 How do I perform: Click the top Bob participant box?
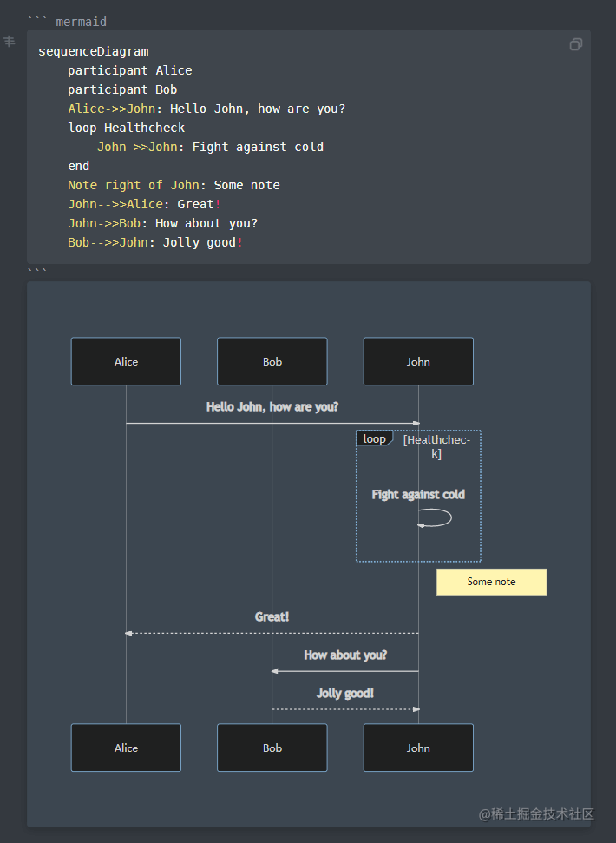[x=272, y=361]
